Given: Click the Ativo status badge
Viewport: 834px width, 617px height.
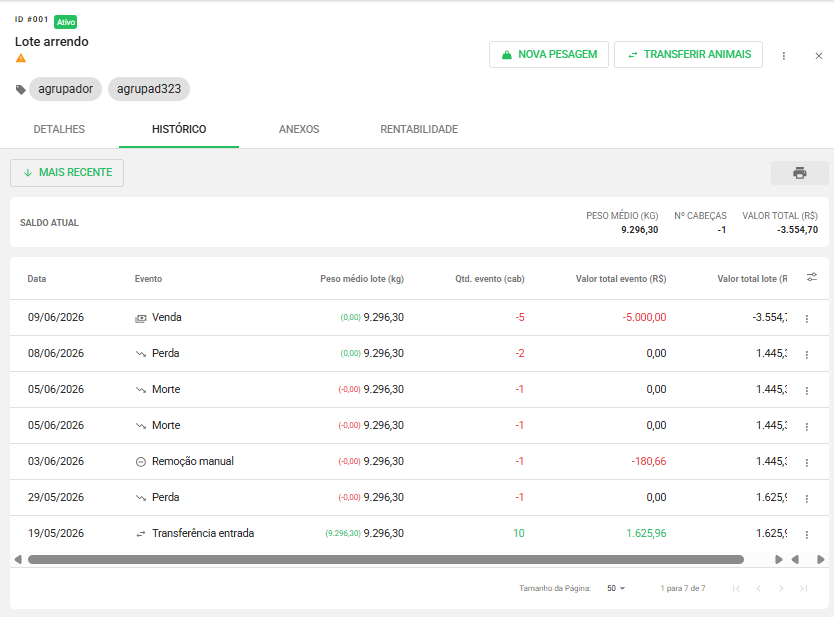Looking at the screenshot, I should click(65, 22).
